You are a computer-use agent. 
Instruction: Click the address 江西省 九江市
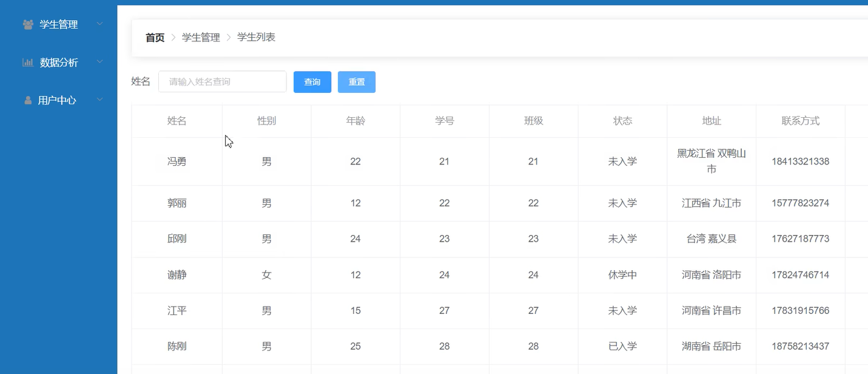click(712, 203)
